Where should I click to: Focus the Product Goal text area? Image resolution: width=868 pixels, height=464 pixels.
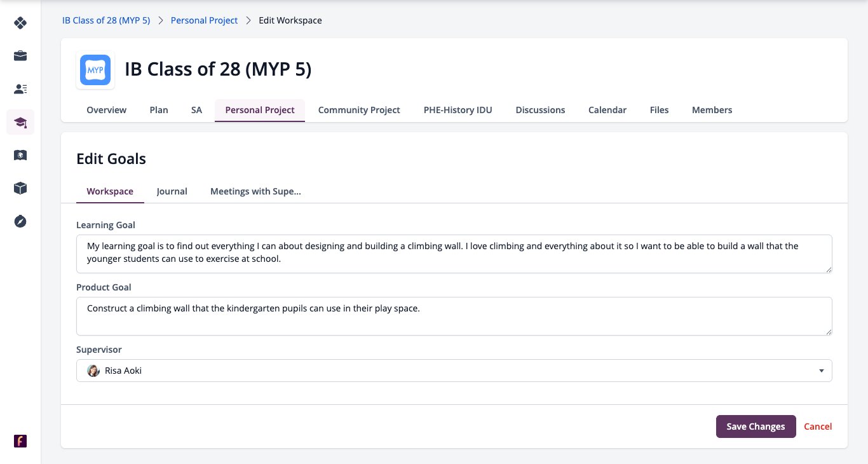454,316
